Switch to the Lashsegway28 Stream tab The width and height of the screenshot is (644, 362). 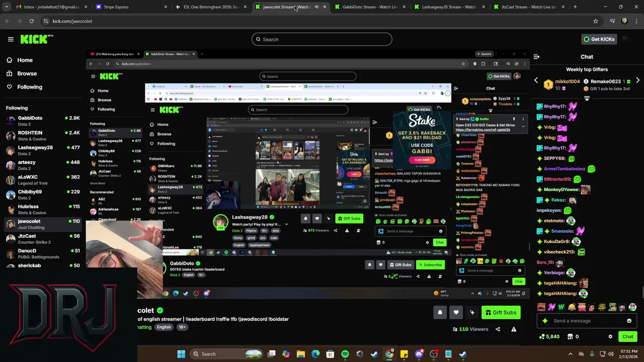tap(450, 7)
